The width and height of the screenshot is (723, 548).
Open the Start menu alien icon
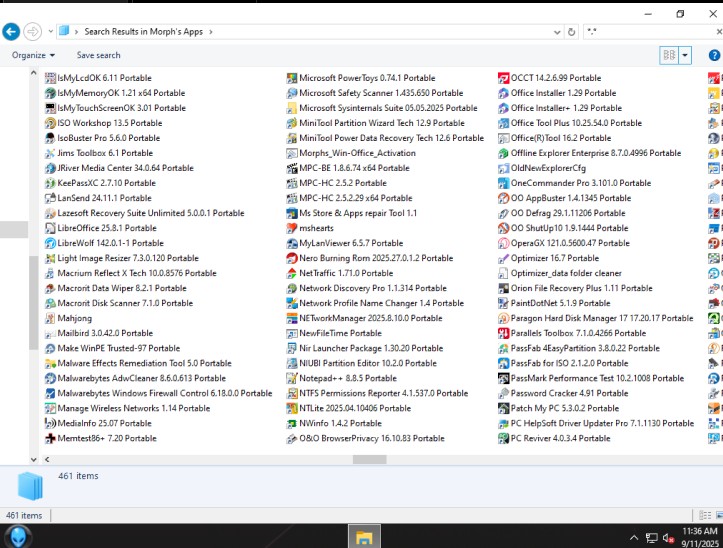pos(18,537)
